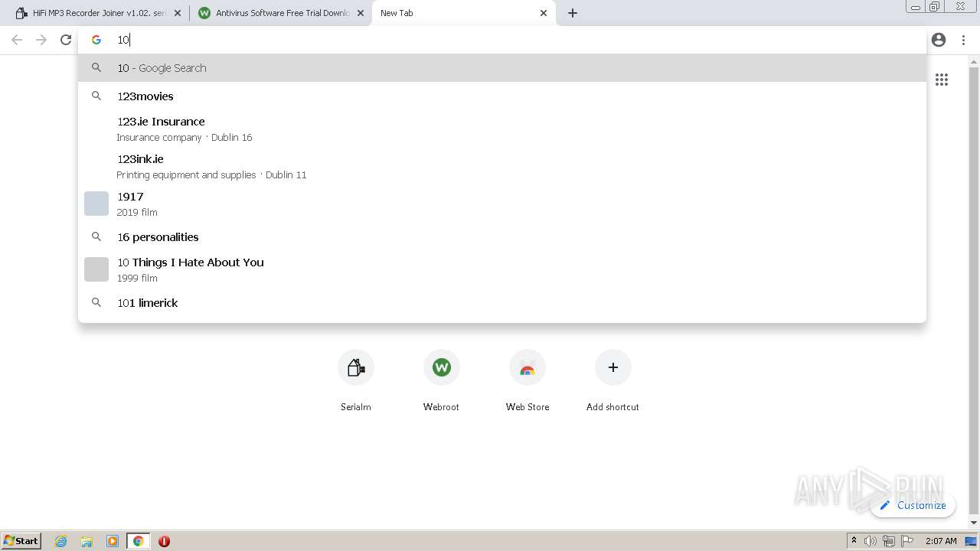Click the volume speaker tray icon
980x551 pixels.
click(871, 541)
